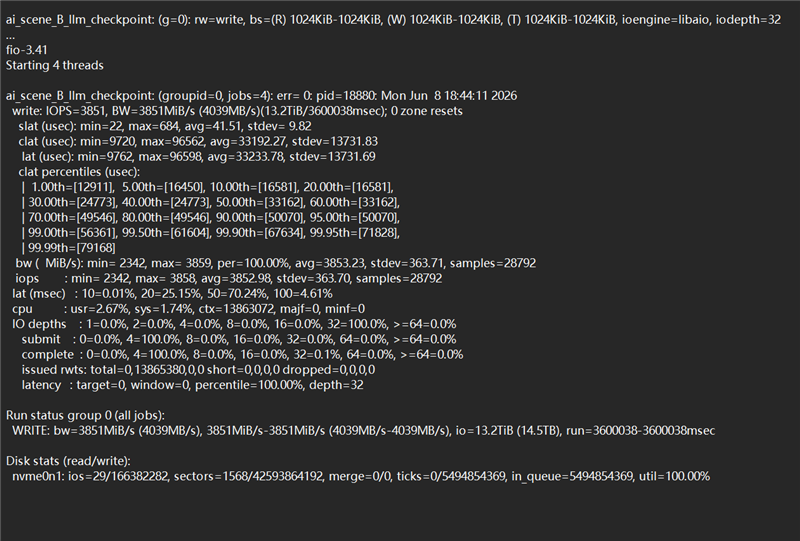Click the 'IO depths' 32=100.0% line

(234, 324)
